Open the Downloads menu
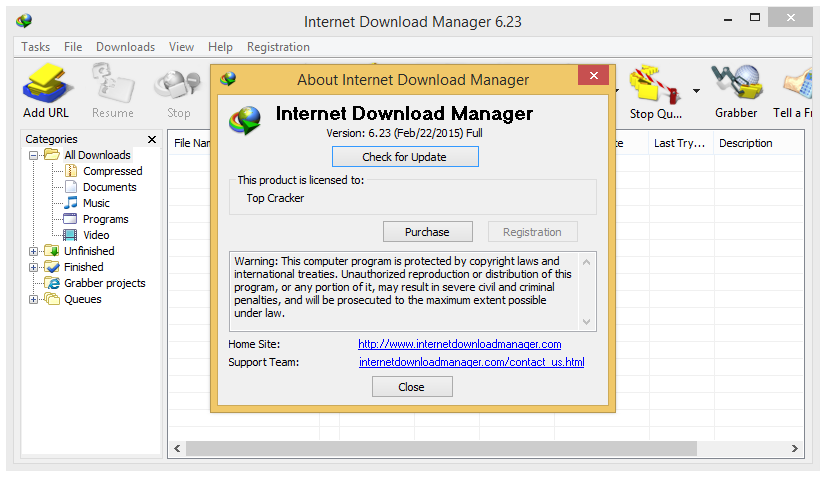Viewport: 827px width, 479px height. pyautogui.click(x=126, y=47)
